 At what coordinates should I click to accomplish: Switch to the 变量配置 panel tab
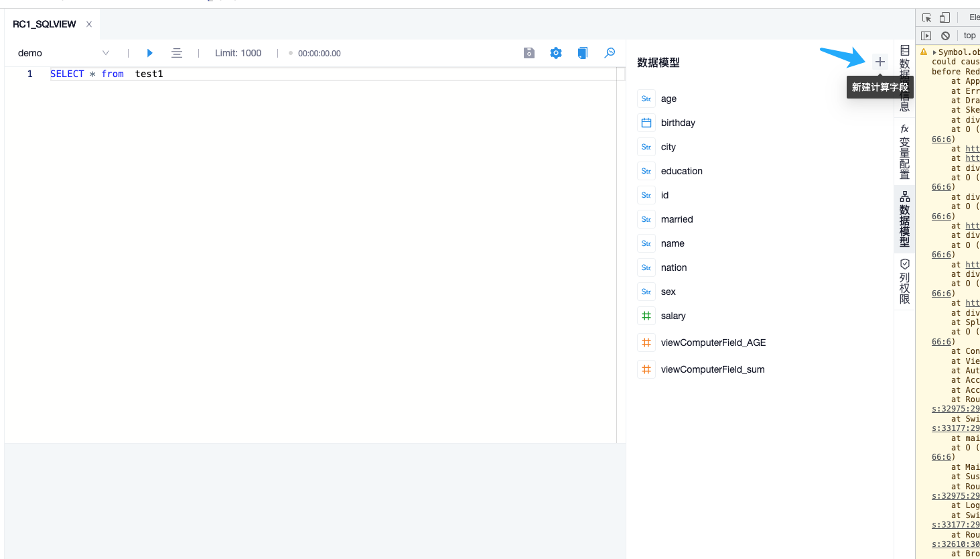point(904,151)
